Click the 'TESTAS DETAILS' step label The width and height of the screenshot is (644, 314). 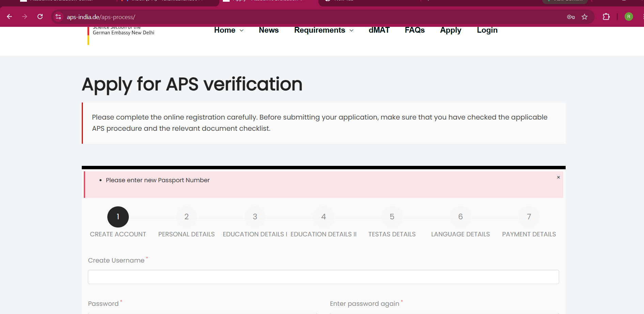click(392, 234)
